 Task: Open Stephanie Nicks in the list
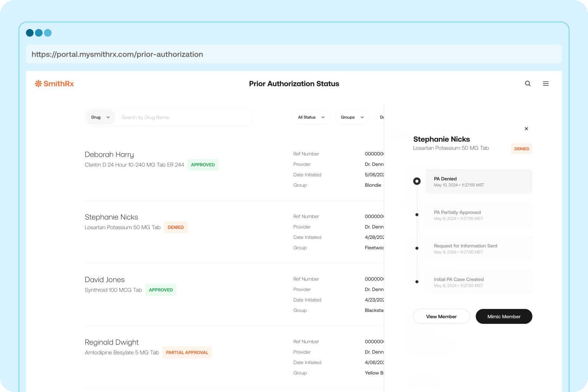(111, 217)
